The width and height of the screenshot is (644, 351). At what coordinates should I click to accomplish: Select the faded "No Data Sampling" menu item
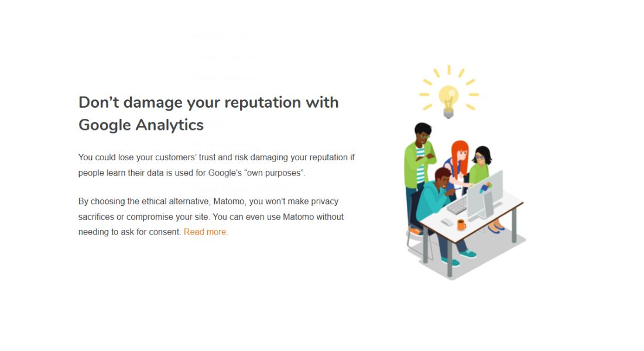pos(225,144)
